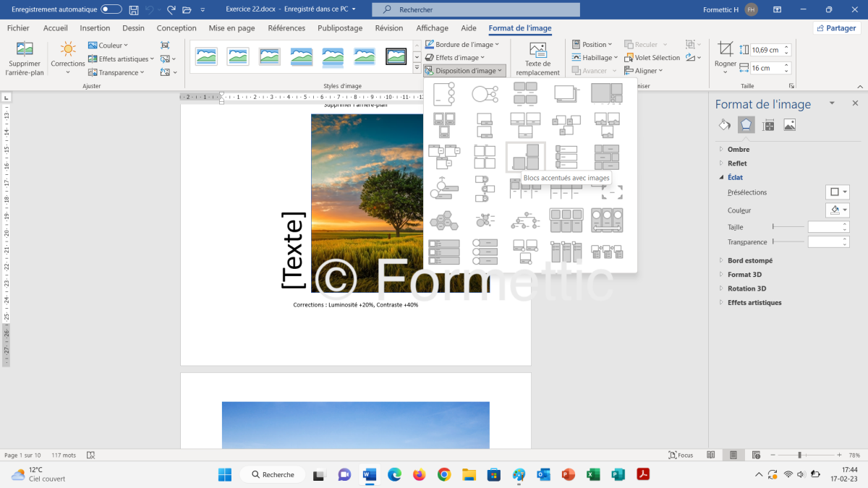Open the Habillage dropdown

point(595,58)
